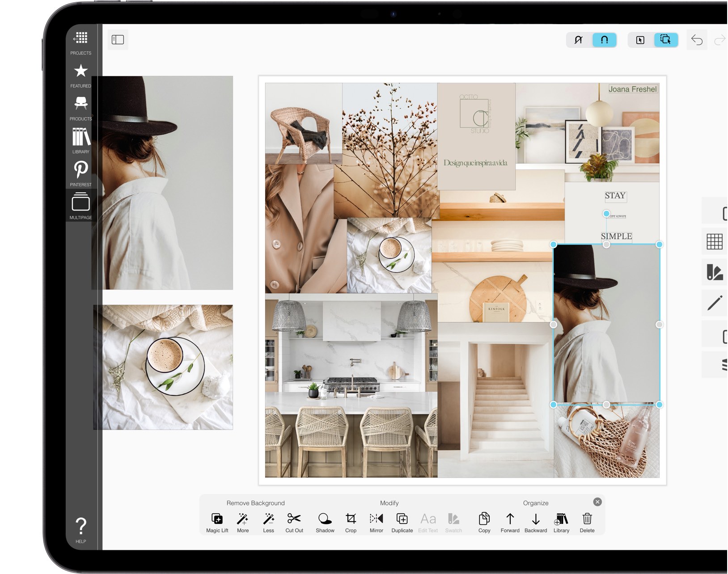Enable snapping with the magnet toggle
This screenshot has width=728, height=574.
tap(604, 40)
